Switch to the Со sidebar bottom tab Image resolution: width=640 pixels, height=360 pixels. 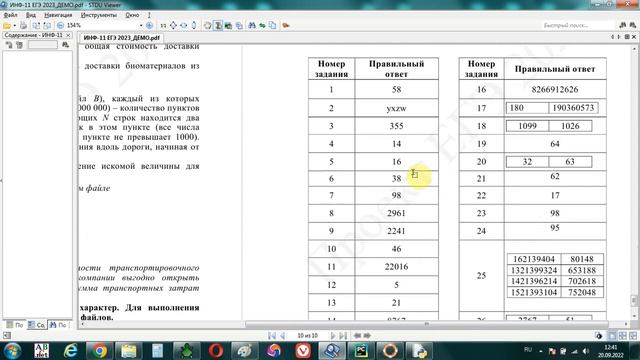pos(36,325)
